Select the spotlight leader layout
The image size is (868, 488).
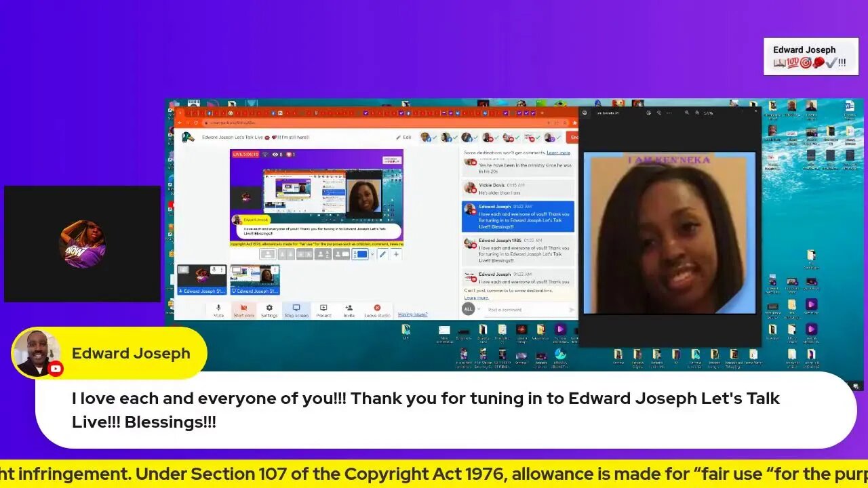tap(323, 254)
